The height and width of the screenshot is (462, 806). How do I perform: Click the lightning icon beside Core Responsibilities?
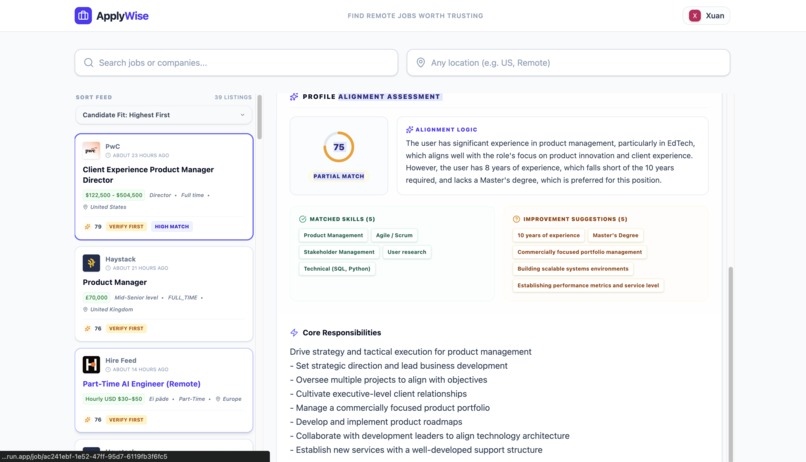pos(294,332)
